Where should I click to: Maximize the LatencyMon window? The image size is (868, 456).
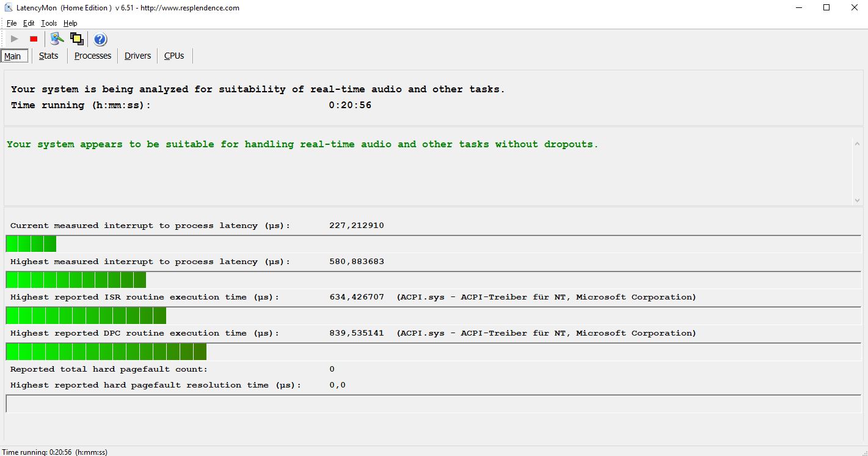pos(826,8)
